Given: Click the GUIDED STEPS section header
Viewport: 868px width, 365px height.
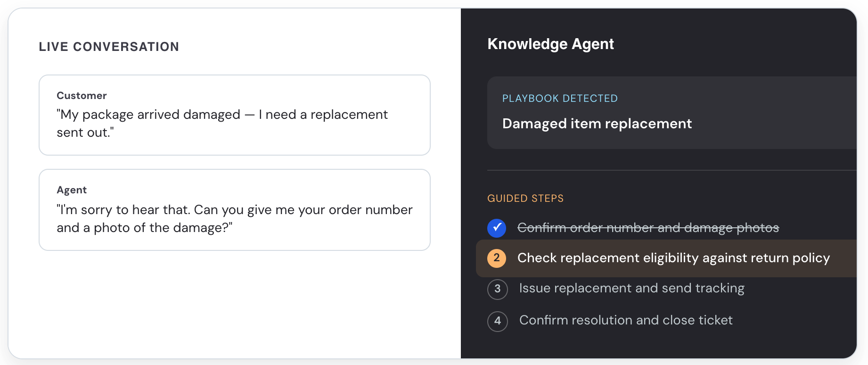Looking at the screenshot, I should [525, 199].
